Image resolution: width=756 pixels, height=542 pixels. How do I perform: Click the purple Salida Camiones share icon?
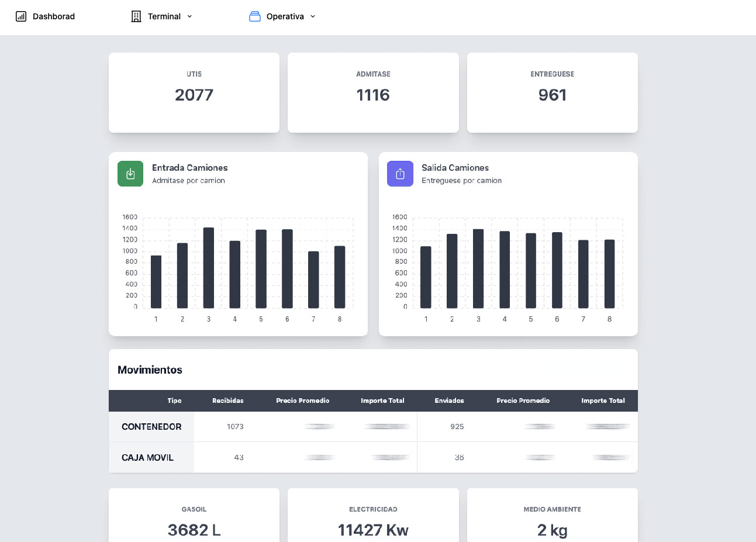[400, 174]
